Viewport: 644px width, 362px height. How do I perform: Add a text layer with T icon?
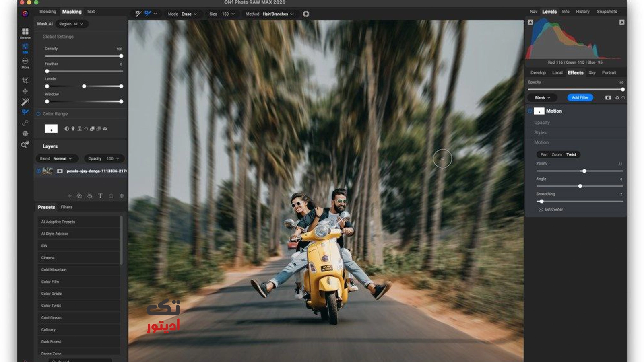(100, 196)
